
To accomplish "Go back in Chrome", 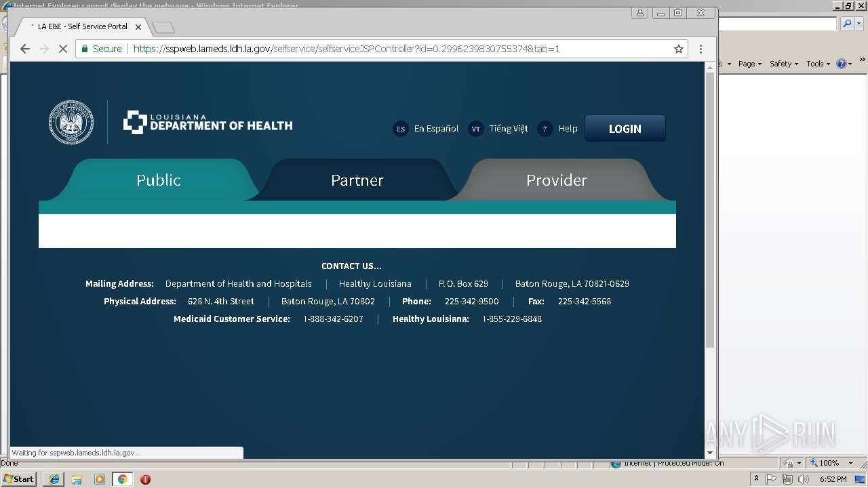I will [25, 49].
